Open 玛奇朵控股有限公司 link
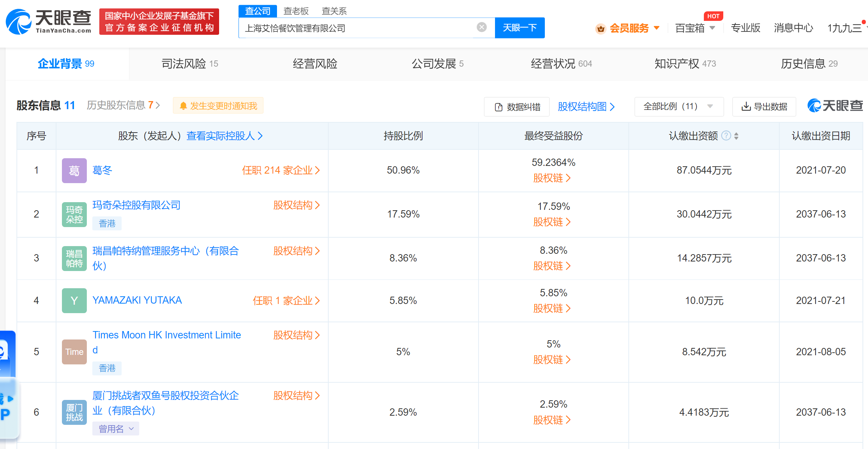Screen dimensions: 868x449 coord(136,205)
